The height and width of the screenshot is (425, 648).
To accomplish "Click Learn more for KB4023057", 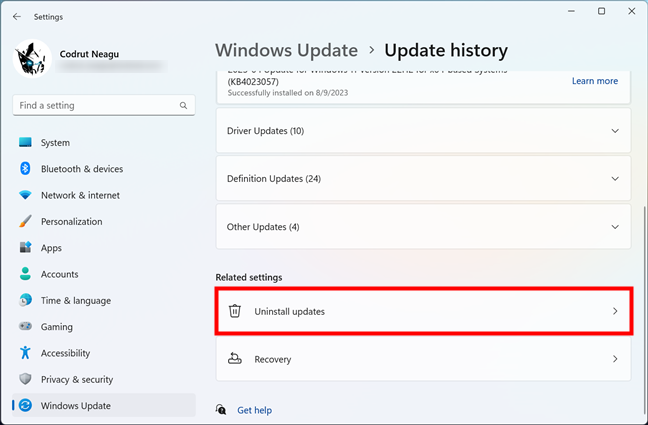I will (595, 81).
